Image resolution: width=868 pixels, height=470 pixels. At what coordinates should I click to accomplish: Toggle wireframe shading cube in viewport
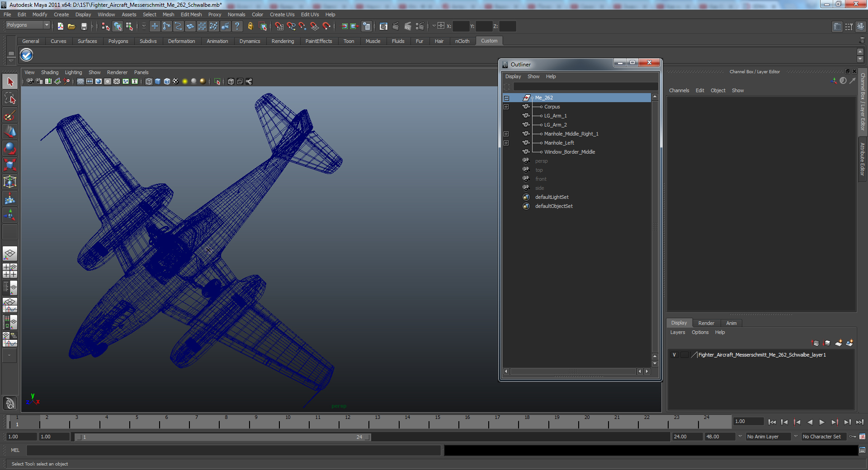tap(149, 81)
